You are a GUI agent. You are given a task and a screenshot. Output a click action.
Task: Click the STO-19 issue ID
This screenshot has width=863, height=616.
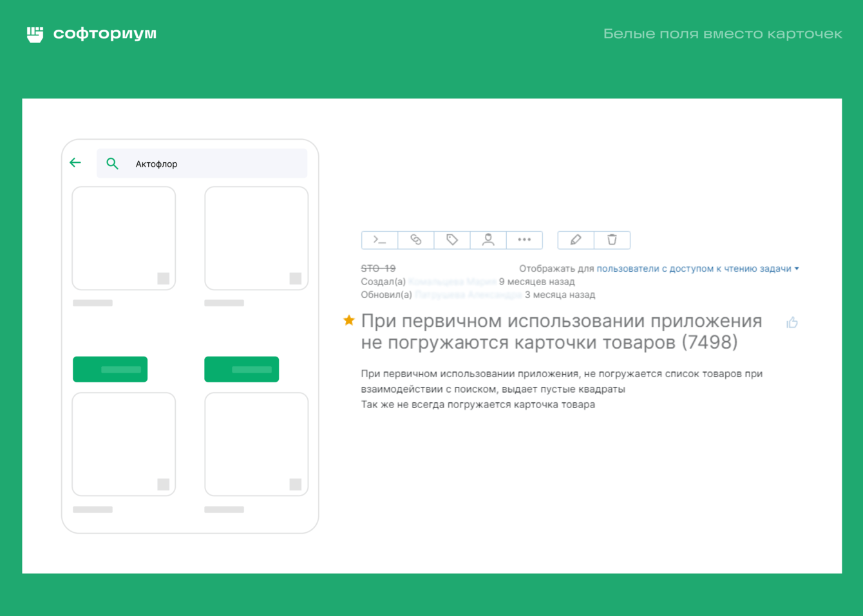tap(378, 268)
